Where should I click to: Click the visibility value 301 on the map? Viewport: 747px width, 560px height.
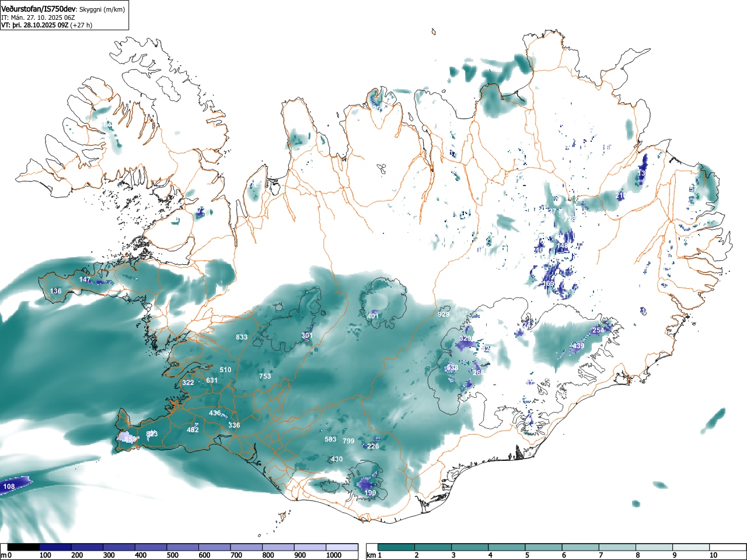coord(307,335)
